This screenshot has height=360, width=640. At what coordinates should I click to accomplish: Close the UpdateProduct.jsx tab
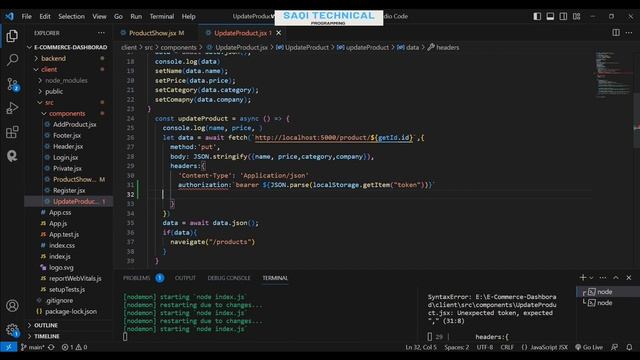pos(278,33)
